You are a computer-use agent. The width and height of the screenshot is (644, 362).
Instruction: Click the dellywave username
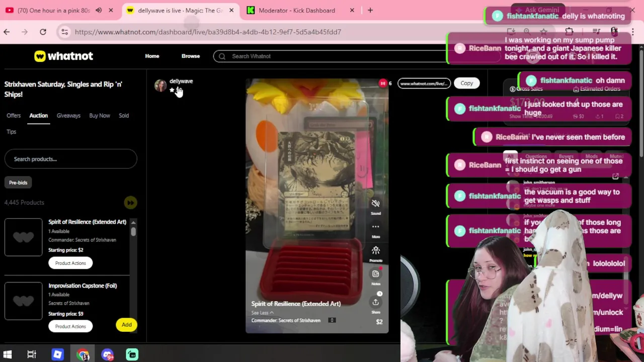181,81
